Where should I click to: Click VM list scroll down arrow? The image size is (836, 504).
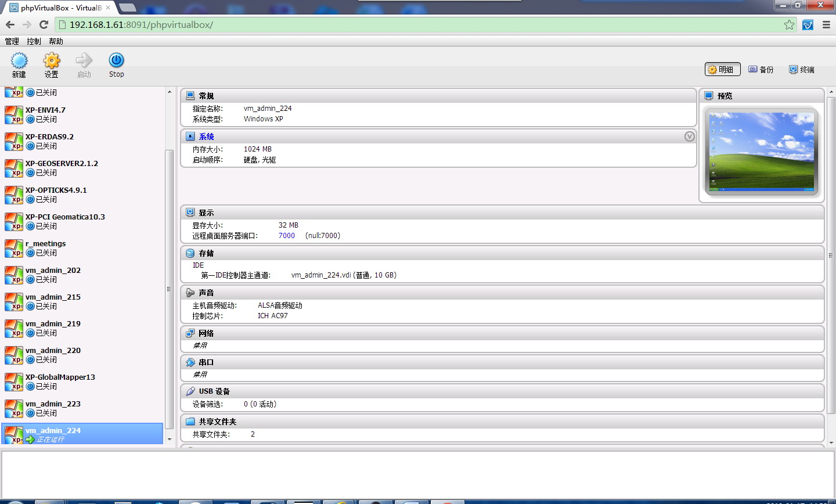click(x=170, y=440)
